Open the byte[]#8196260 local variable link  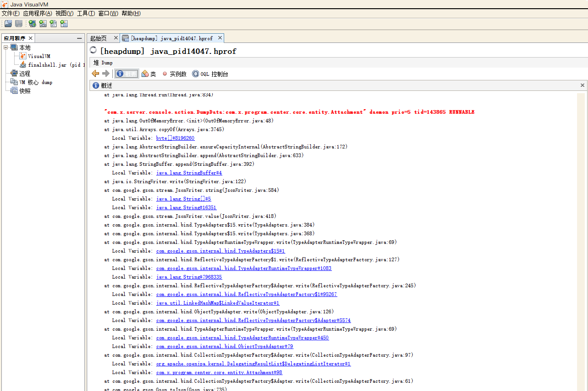point(175,138)
